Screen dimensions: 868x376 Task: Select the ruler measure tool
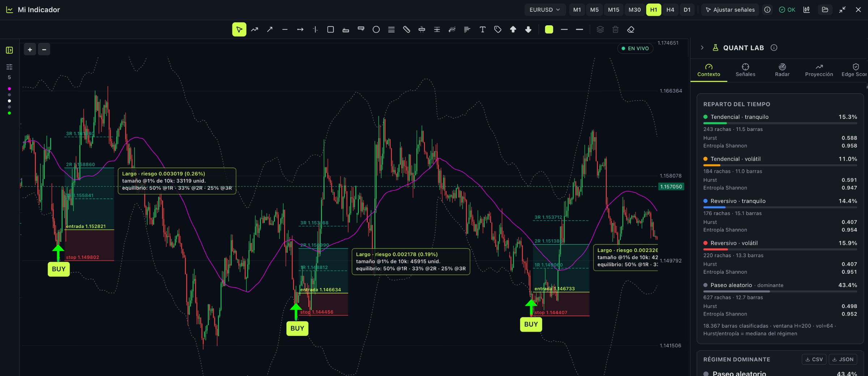tap(407, 30)
